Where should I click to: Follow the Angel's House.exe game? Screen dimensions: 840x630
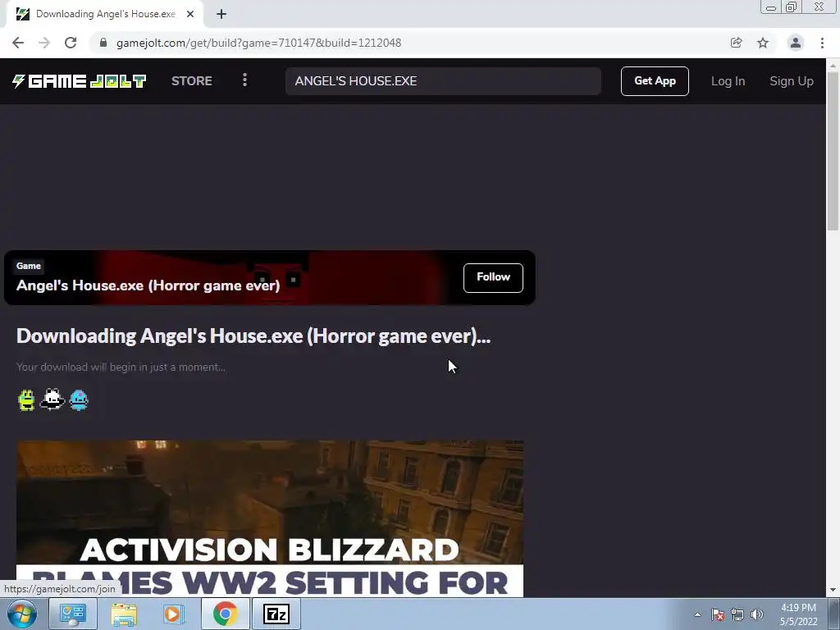pyautogui.click(x=493, y=277)
